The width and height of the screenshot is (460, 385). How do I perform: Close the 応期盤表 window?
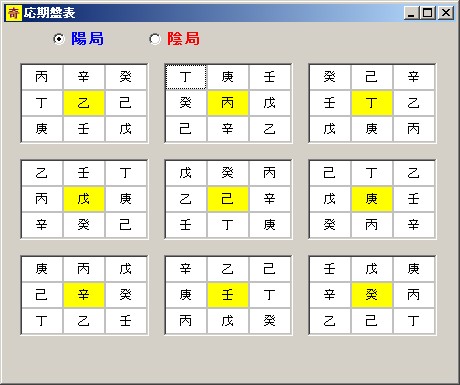446,13
